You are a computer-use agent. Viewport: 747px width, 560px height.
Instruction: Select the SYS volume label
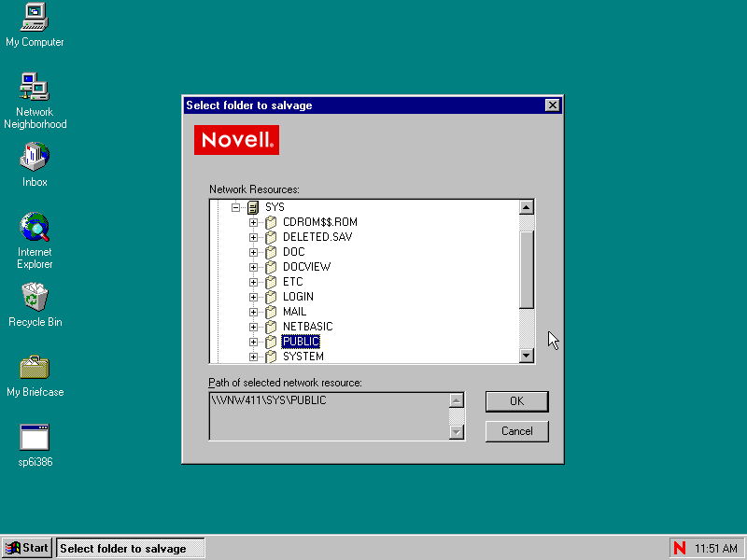click(x=275, y=207)
